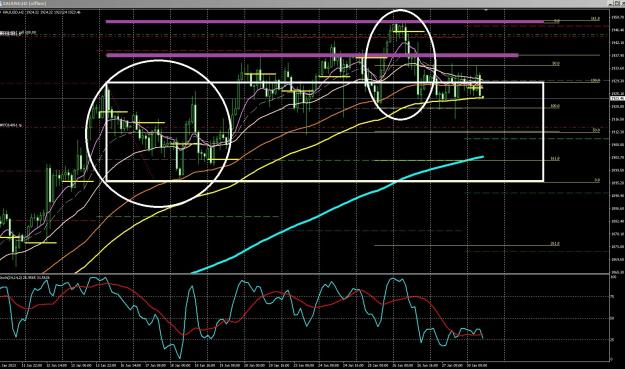Select the lower purple horizontal line object
This screenshot has width=625, height=369.
[x=312, y=55]
